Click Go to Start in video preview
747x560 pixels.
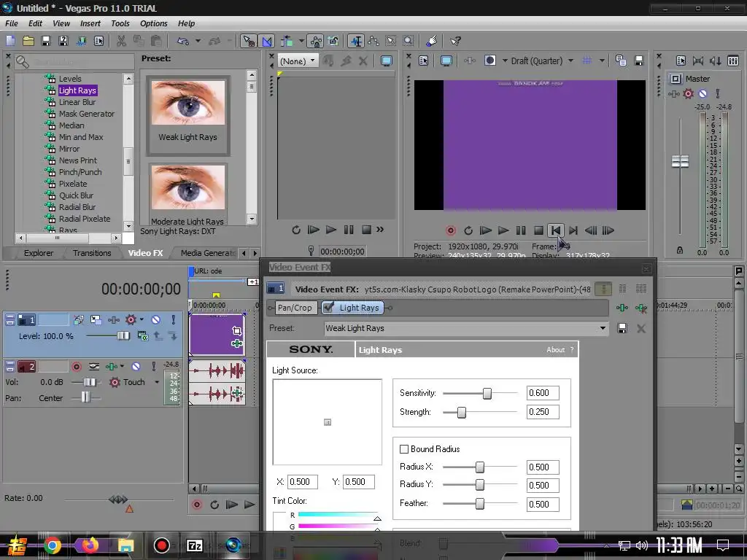(x=555, y=230)
